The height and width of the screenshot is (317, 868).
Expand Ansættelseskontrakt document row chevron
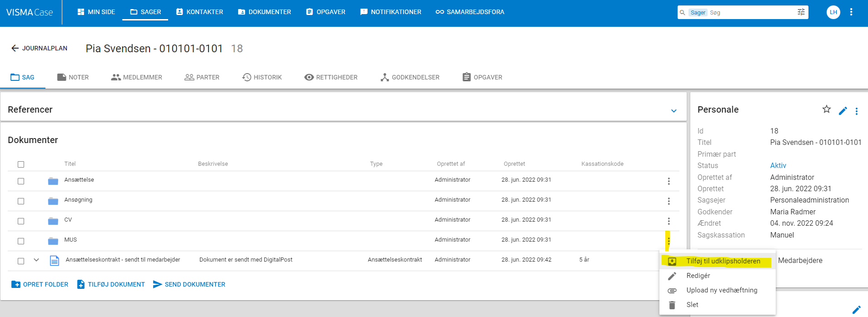(36, 260)
